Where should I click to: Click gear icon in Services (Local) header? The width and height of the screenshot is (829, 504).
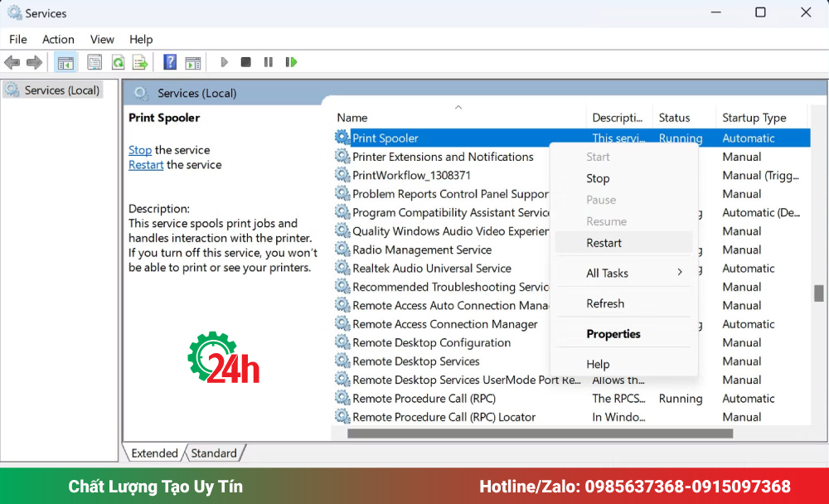[141, 93]
